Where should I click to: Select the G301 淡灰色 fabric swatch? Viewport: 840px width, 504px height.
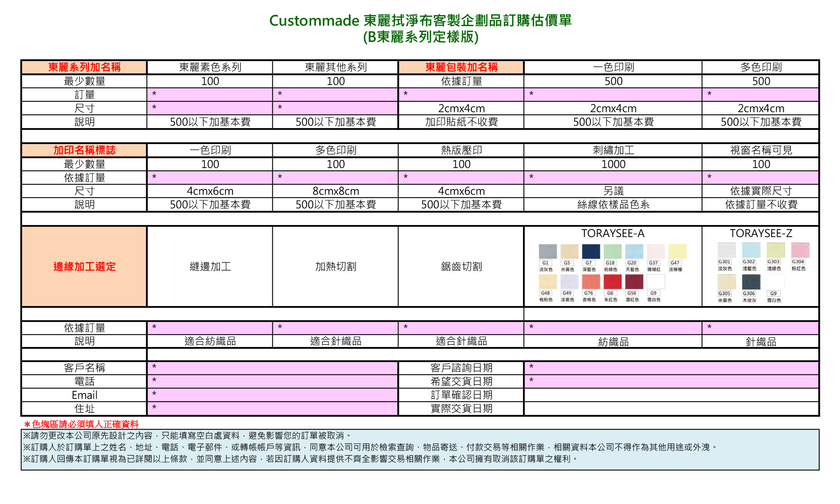(726, 250)
